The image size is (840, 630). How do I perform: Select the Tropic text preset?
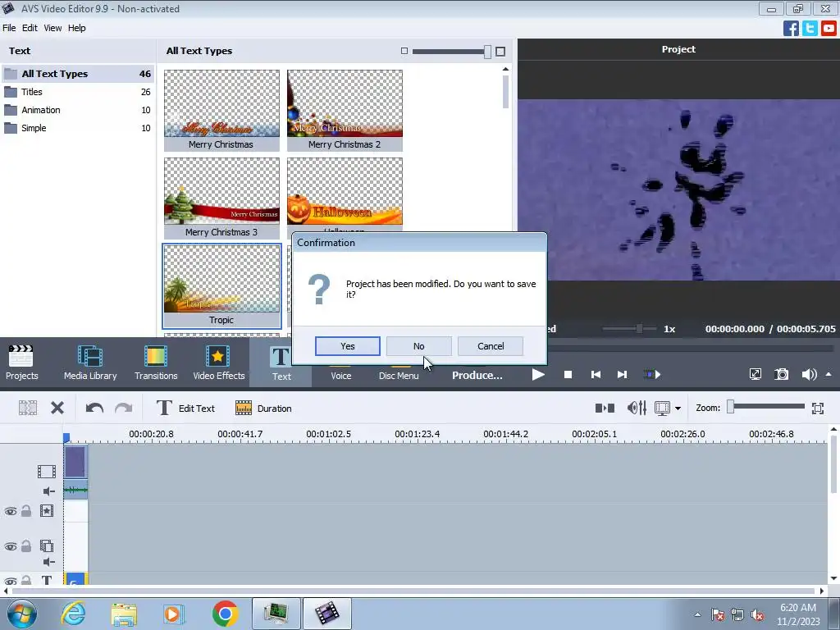[x=221, y=286]
